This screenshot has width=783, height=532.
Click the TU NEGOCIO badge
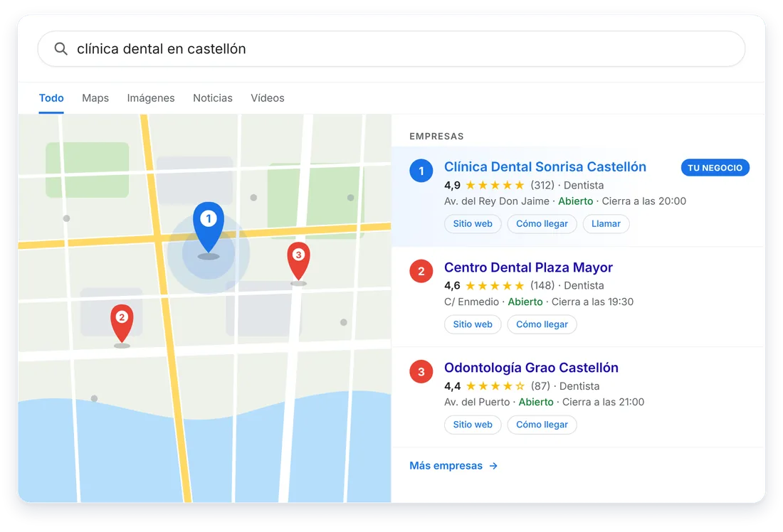click(715, 168)
